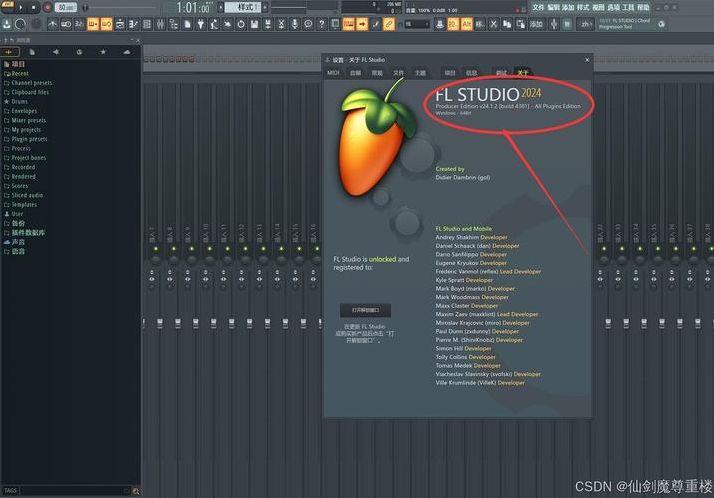Click the cloud icon in the browser header

pos(127,52)
